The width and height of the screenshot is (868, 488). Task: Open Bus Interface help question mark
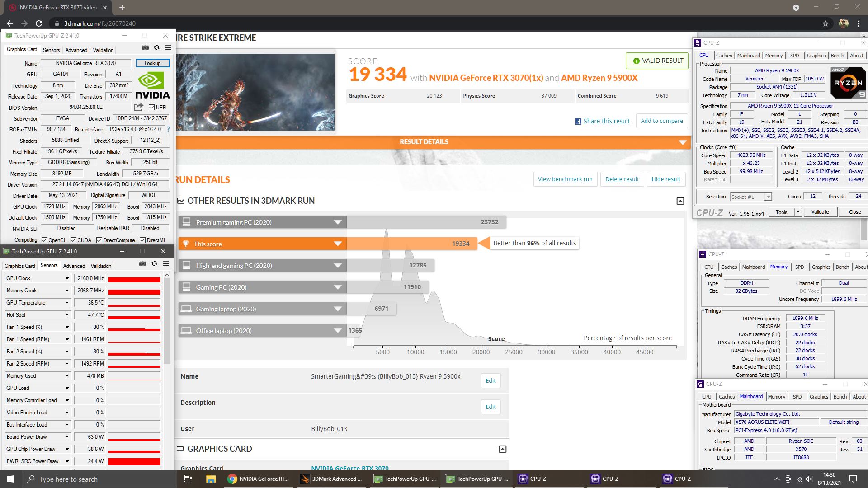tap(168, 129)
